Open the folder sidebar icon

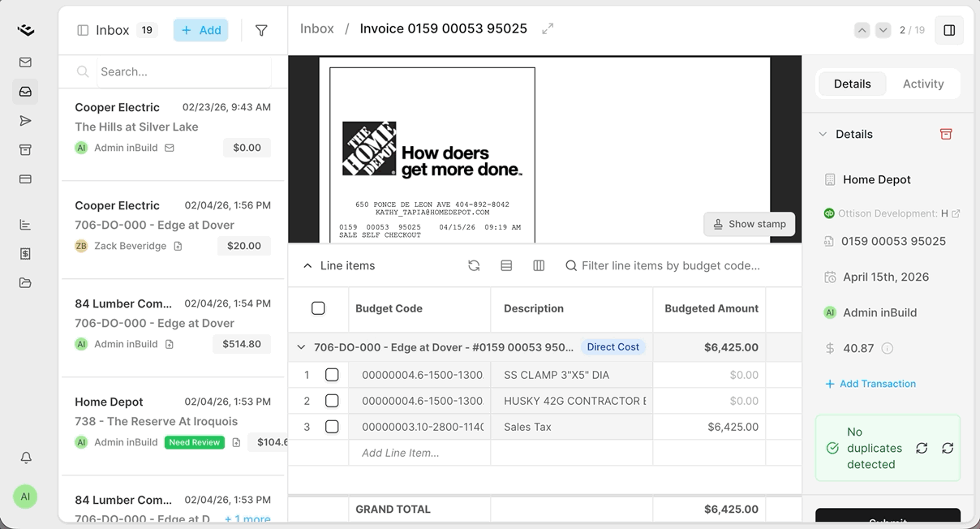(x=26, y=283)
